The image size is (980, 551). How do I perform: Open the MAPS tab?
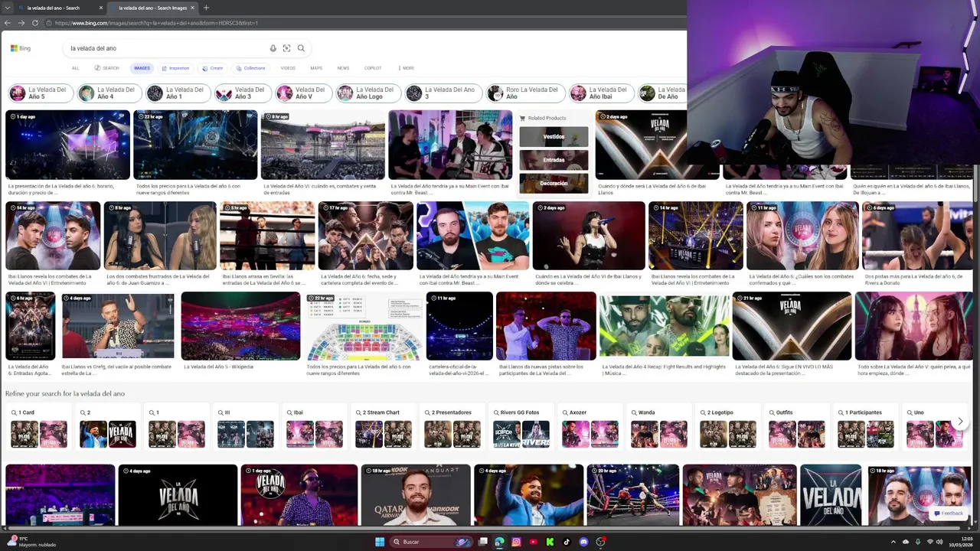(x=316, y=68)
